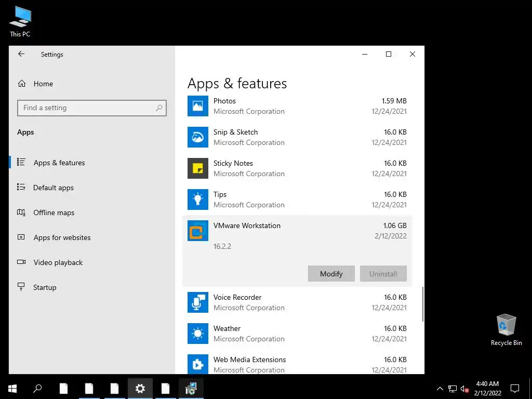
Task: Click the installer icon in taskbar
Action: click(x=191, y=389)
